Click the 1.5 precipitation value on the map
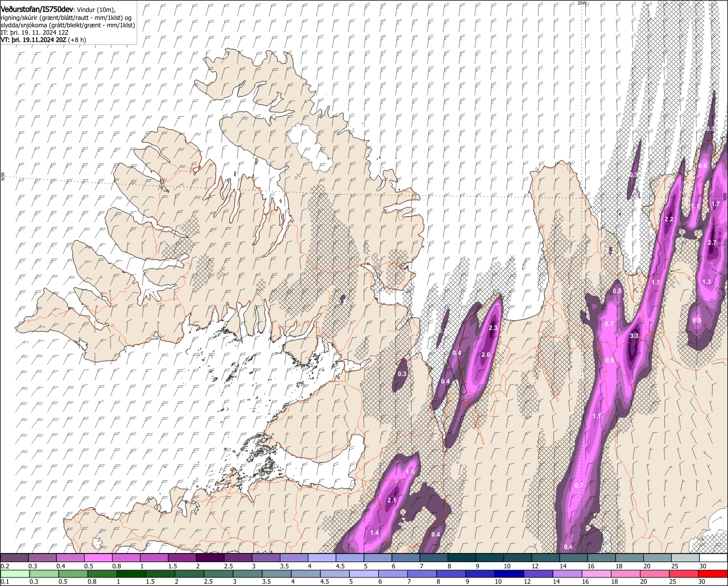 [655, 283]
